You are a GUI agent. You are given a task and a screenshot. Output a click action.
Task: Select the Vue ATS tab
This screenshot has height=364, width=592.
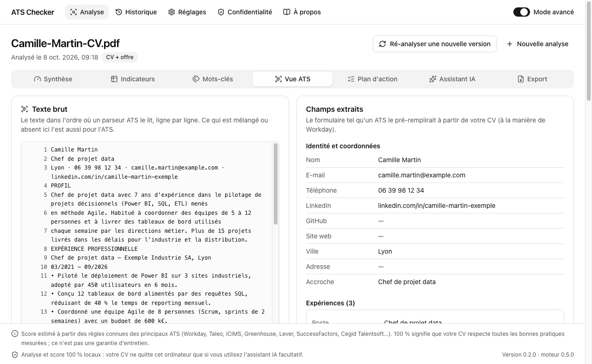click(x=292, y=79)
